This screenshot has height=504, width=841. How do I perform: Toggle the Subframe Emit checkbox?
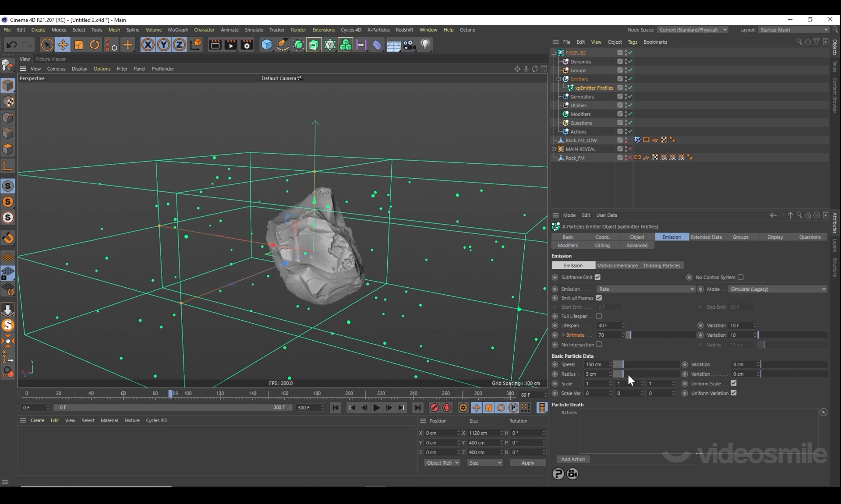[x=597, y=277]
